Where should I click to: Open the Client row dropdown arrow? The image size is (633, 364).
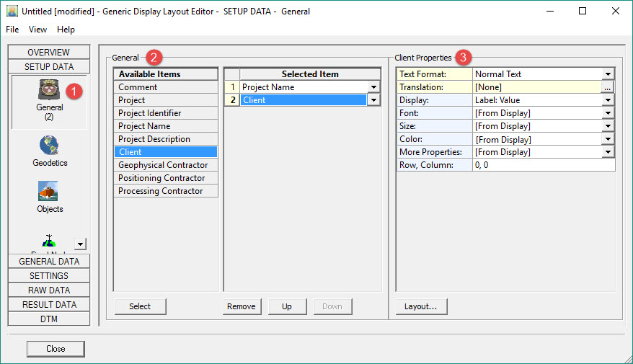pos(374,100)
